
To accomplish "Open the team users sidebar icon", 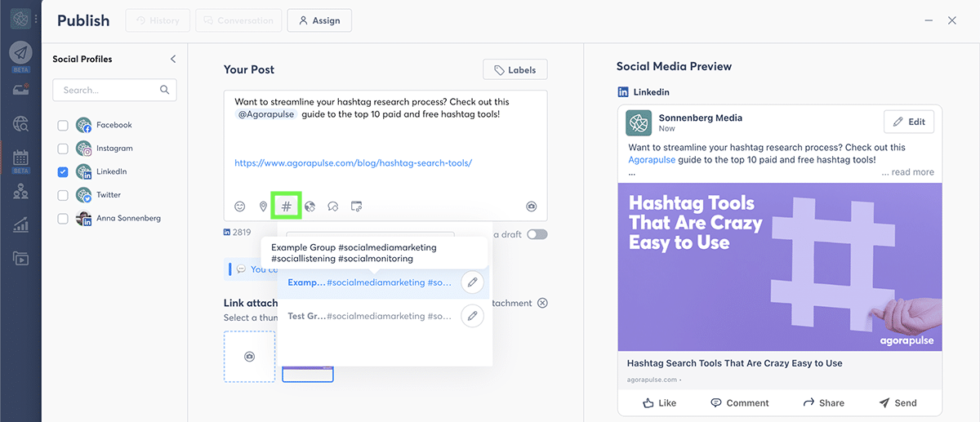I will 21,191.
